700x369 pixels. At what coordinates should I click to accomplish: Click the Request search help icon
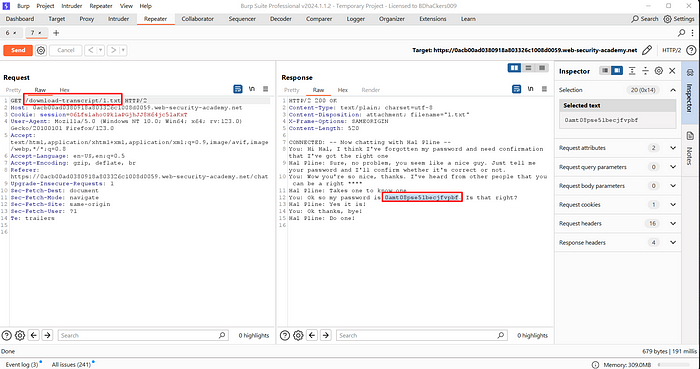(x=6, y=335)
